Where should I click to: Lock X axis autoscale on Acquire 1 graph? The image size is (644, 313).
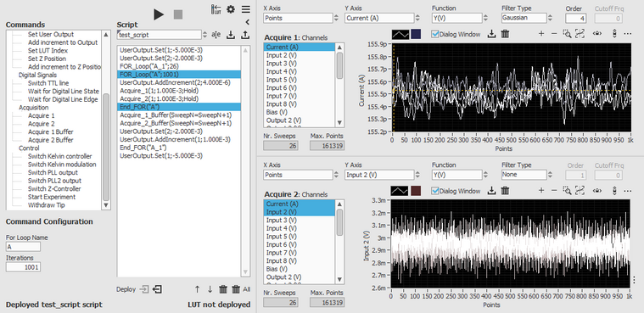pyautogui.click(x=597, y=34)
